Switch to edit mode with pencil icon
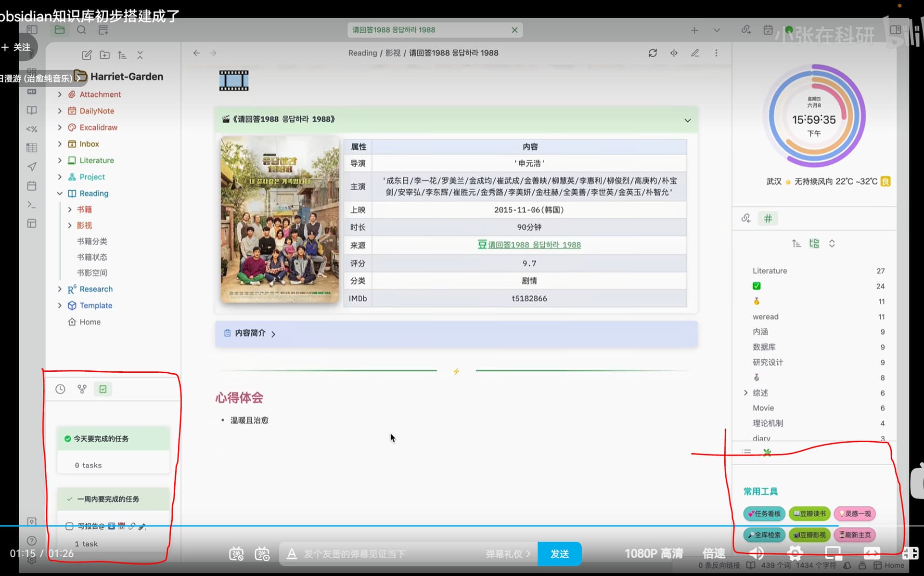 pyautogui.click(x=695, y=53)
